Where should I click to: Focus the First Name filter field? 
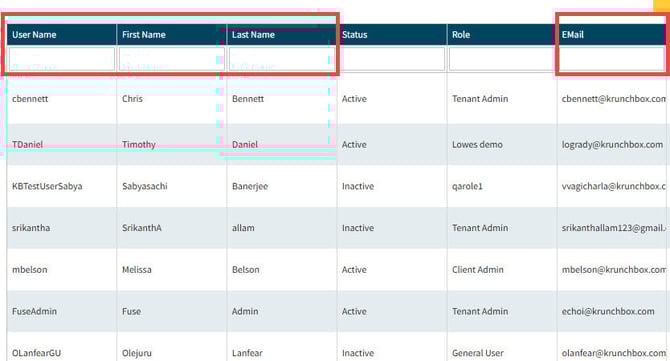(x=171, y=59)
